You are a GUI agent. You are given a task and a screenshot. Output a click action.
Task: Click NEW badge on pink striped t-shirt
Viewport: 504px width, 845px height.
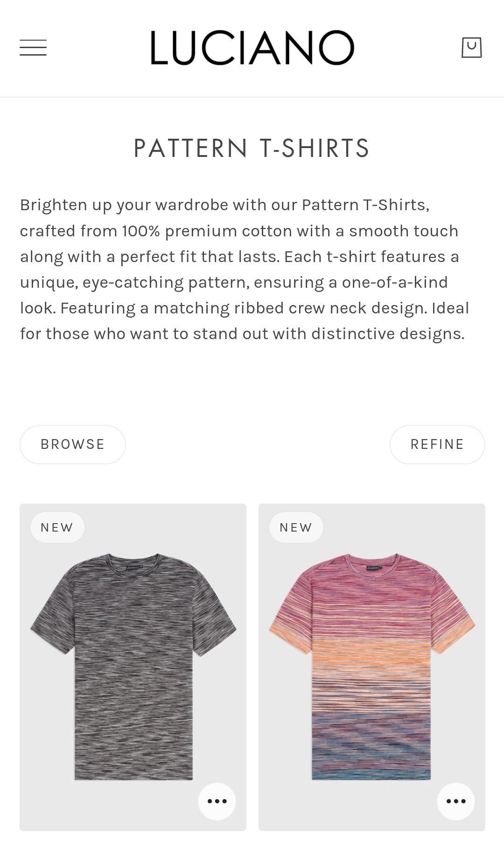pos(296,527)
